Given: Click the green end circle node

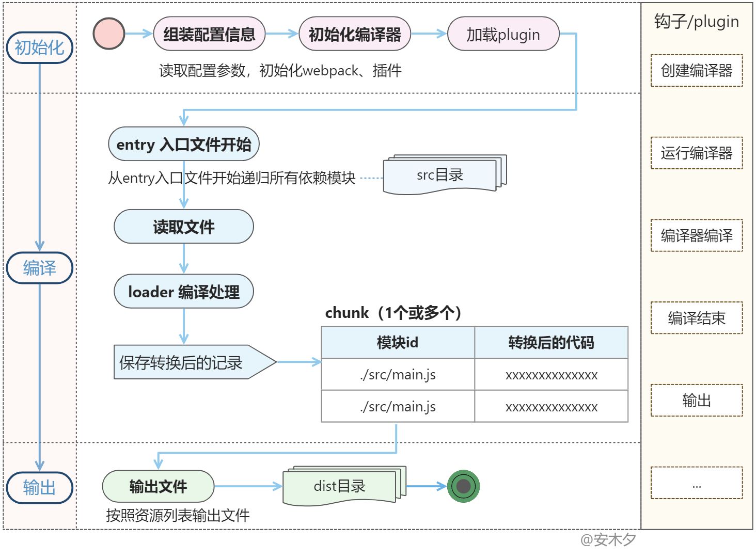Looking at the screenshot, I should click(463, 486).
